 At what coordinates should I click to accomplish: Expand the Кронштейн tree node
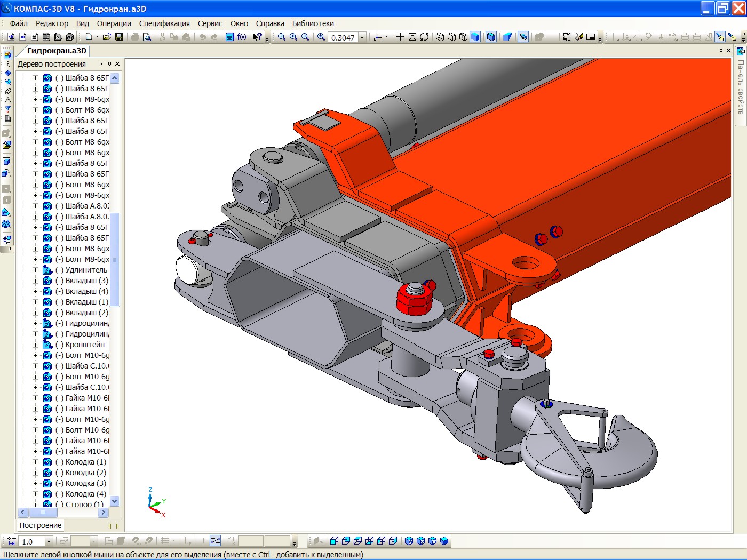click(x=35, y=345)
